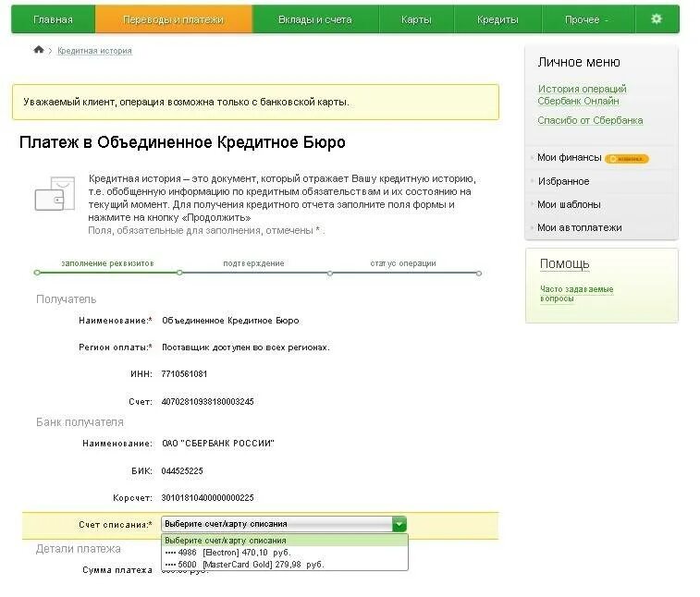Click the Счет списания combo box field
Image resolution: width=700 pixels, height=597 pixels.
(x=284, y=524)
